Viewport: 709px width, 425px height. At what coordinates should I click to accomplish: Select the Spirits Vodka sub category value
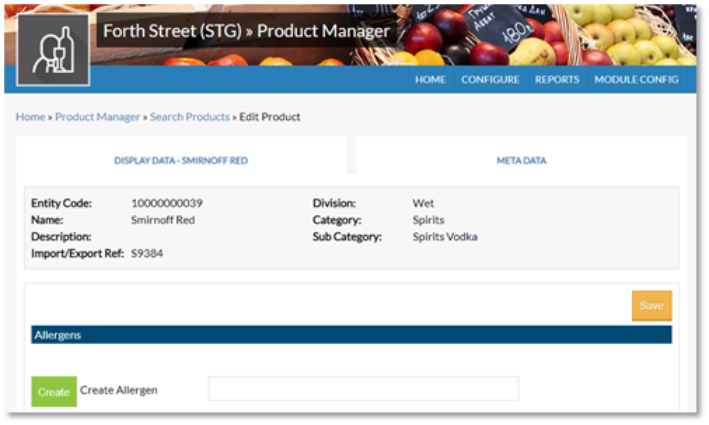[445, 237]
